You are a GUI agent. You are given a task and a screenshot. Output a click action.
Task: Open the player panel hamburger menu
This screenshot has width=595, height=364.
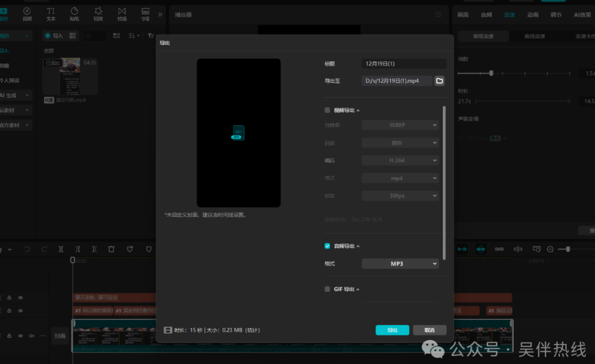click(438, 14)
